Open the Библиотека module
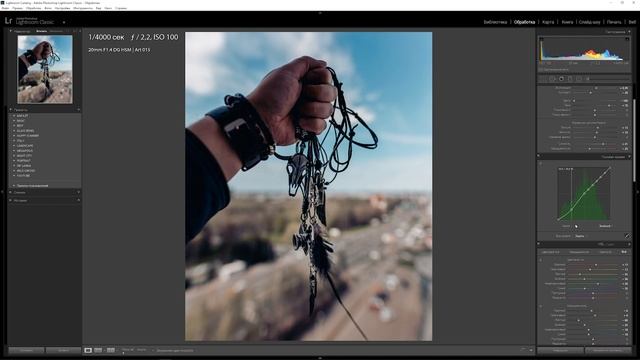640x360 pixels. pos(495,22)
